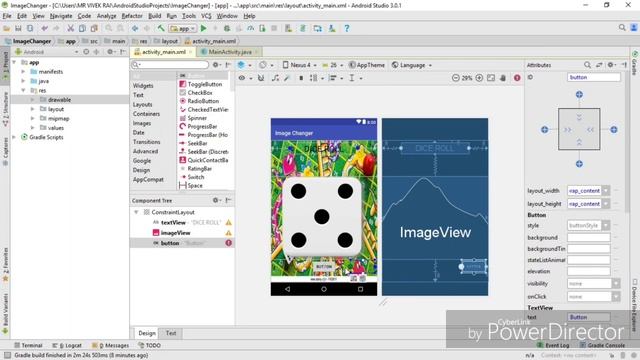Screen dimensions: 640x360
Task: Click the red error indicator in design toolbar
Action: pyautogui.click(x=517, y=78)
